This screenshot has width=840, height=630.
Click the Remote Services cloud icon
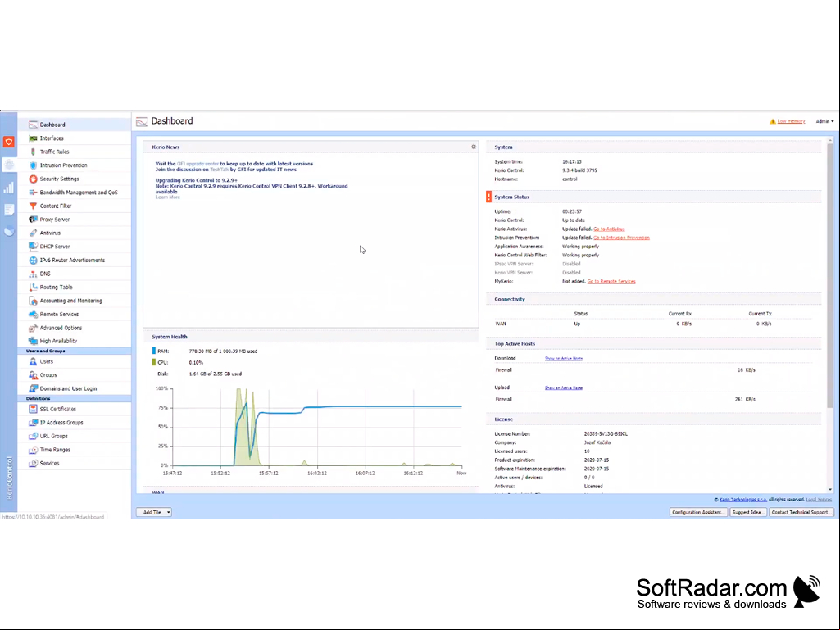click(x=33, y=314)
